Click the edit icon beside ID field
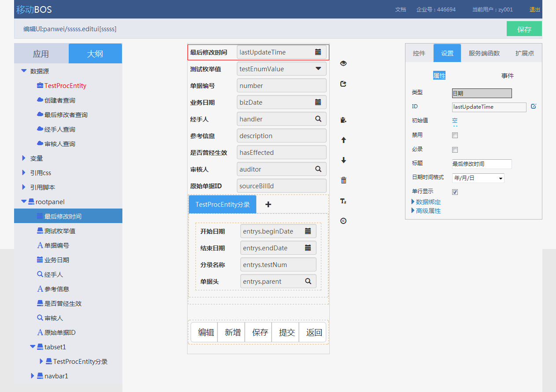 534,106
